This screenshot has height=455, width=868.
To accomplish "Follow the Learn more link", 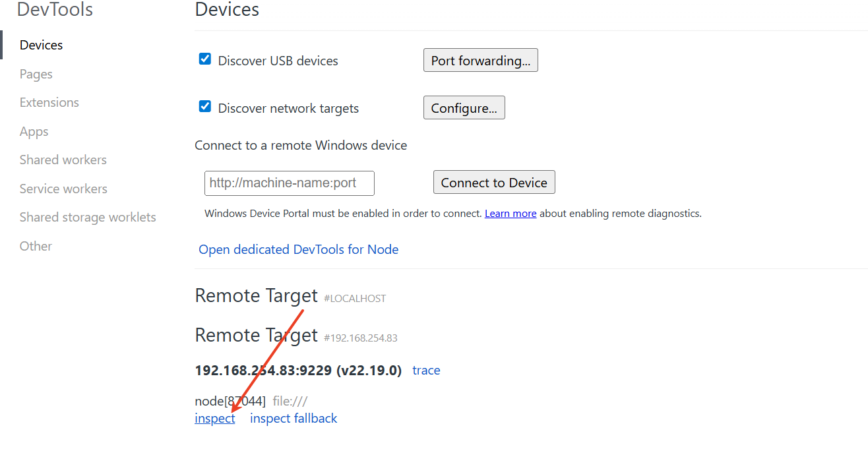I will coord(511,214).
